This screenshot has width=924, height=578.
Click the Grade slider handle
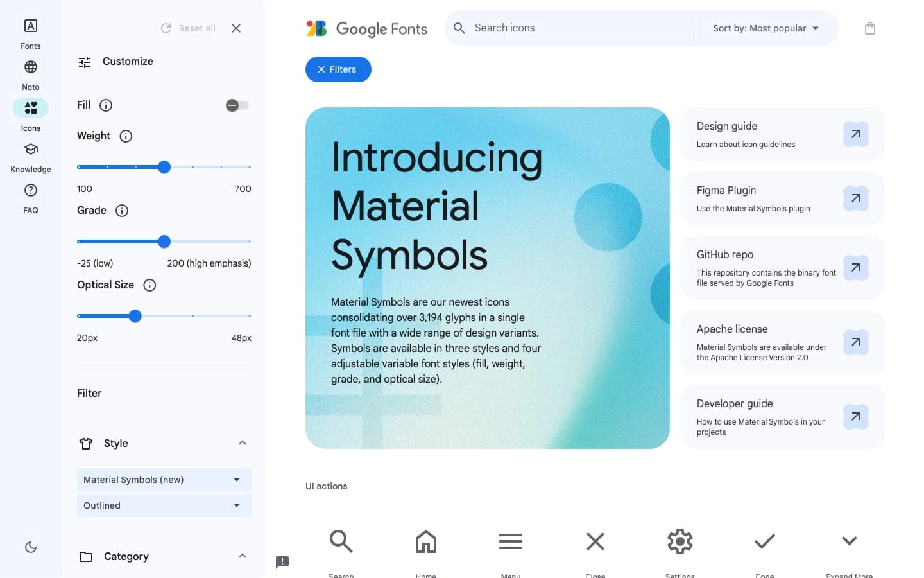click(164, 241)
